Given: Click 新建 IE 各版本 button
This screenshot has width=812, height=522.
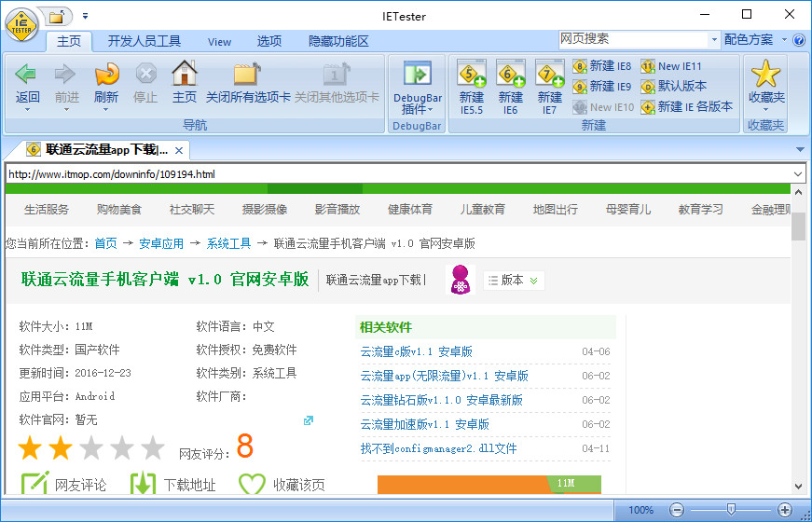Looking at the screenshot, I should [x=687, y=107].
